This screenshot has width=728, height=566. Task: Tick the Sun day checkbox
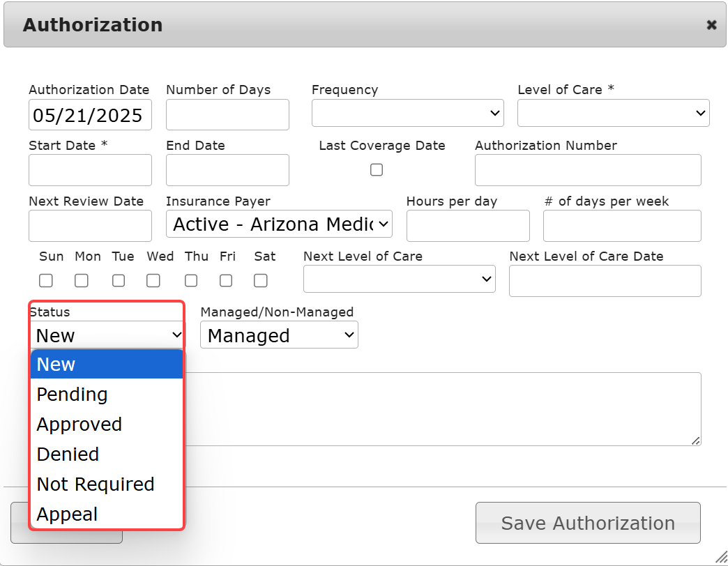tap(46, 280)
